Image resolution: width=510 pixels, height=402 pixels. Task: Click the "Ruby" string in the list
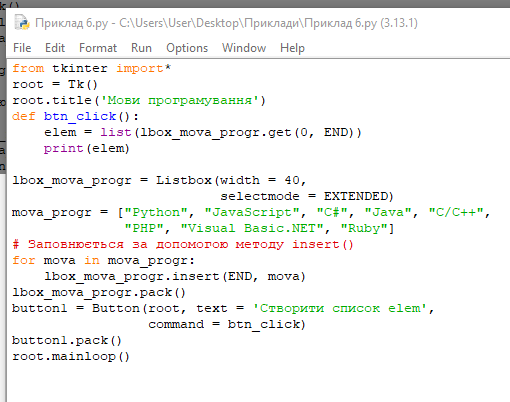point(364,228)
